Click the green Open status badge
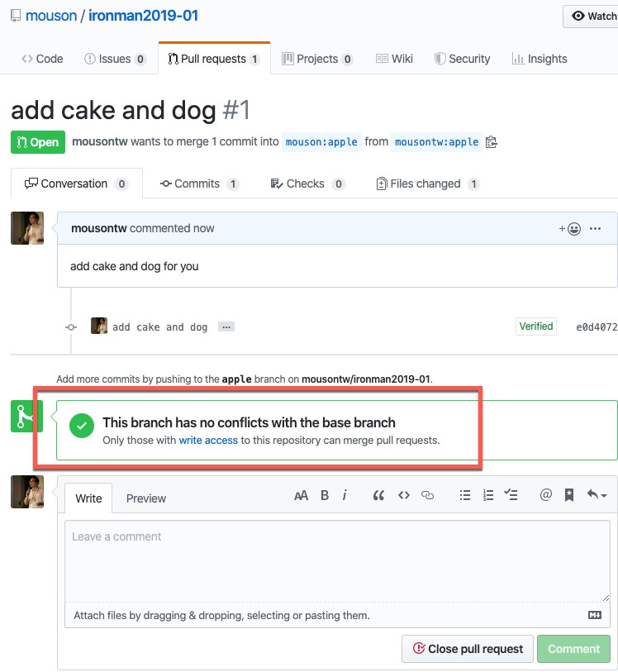Screen dimensions: 618x672 (38, 142)
